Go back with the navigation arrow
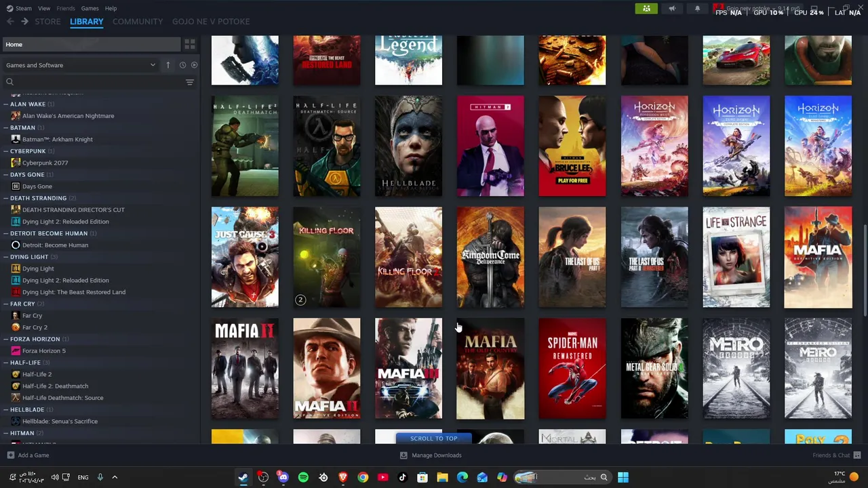The width and height of the screenshot is (868, 488). (10, 22)
